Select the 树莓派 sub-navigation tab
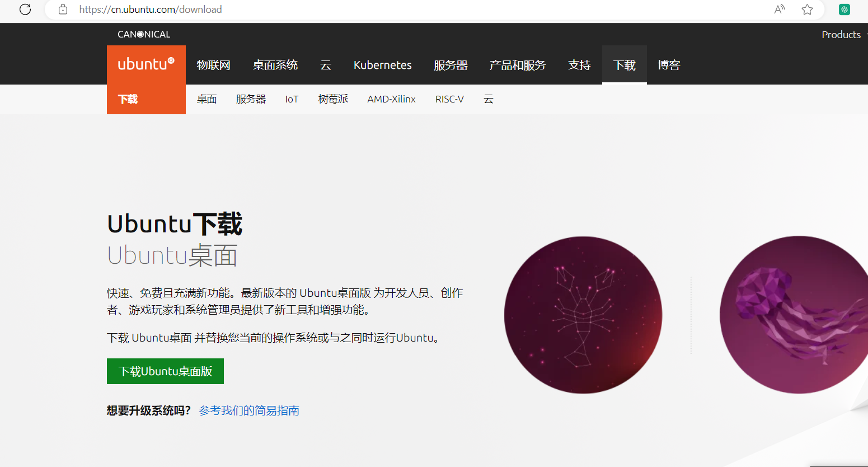This screenshot has width=868, height=467. click(333, 99)
